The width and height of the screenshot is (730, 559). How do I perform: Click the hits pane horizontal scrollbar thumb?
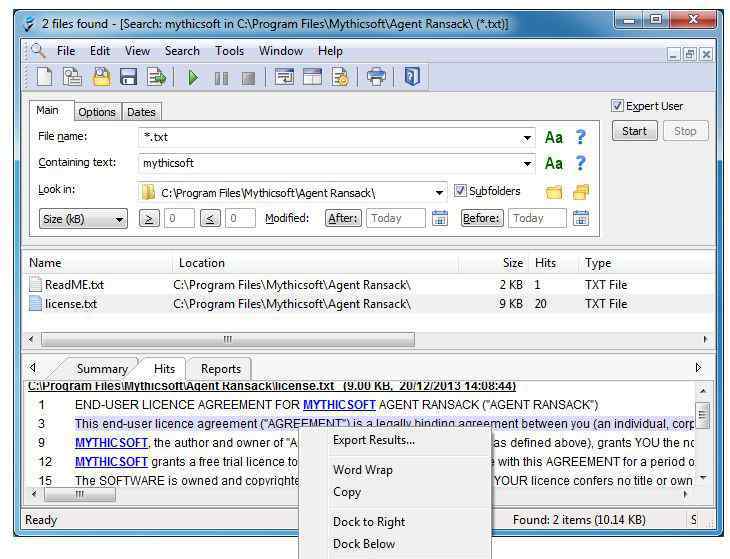click(80, 494)
